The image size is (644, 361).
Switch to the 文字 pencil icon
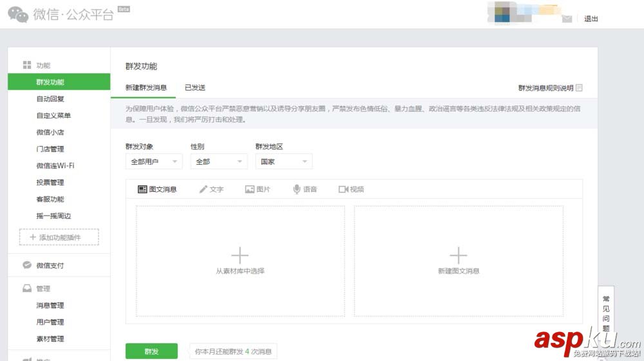point(204,189)
